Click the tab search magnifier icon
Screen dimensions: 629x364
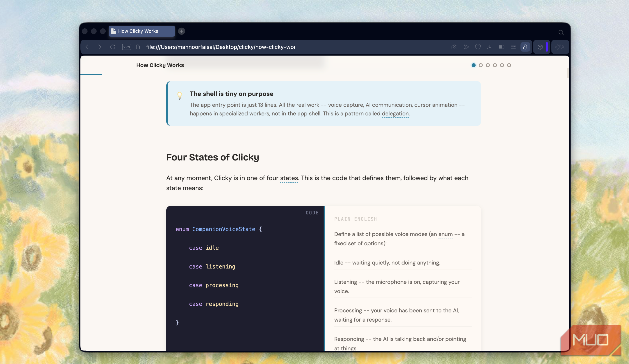(x=561, y=32)
